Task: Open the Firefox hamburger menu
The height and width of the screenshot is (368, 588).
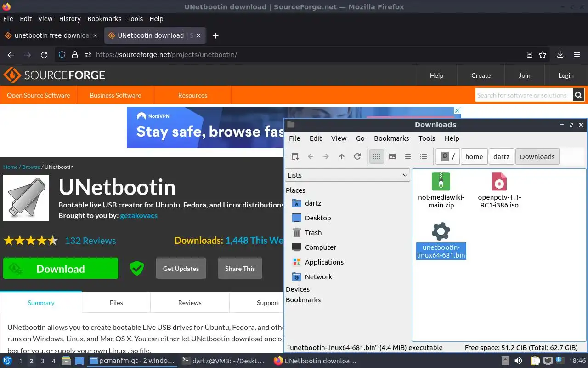Action: pos(577,55)
